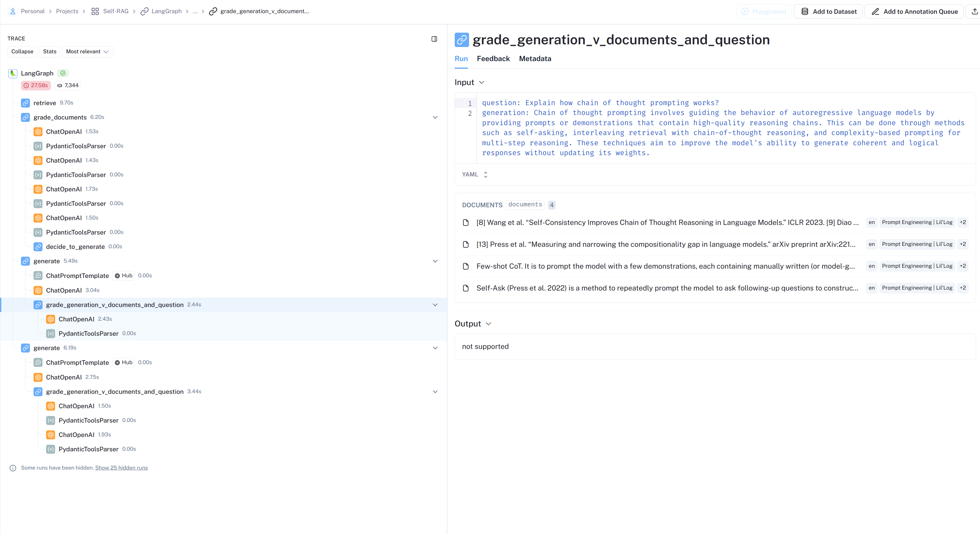Switch to the Feedback tab
This screenshot has height=534, width=980.
[x=493, y=59]
